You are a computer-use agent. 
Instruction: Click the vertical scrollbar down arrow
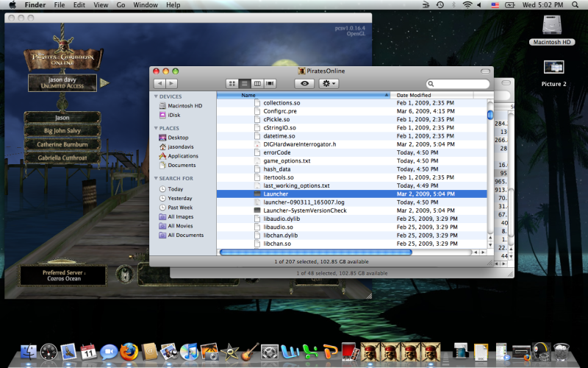tap(490, 245)
